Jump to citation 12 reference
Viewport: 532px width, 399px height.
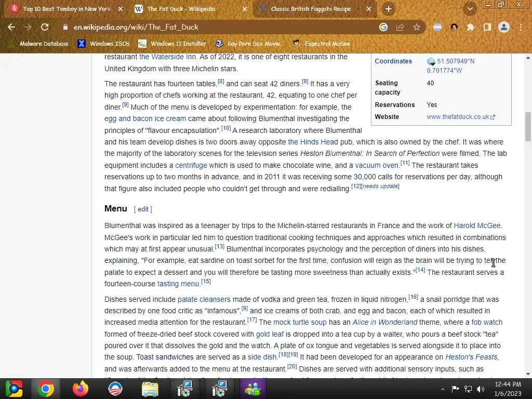click(x=356, y=187)
